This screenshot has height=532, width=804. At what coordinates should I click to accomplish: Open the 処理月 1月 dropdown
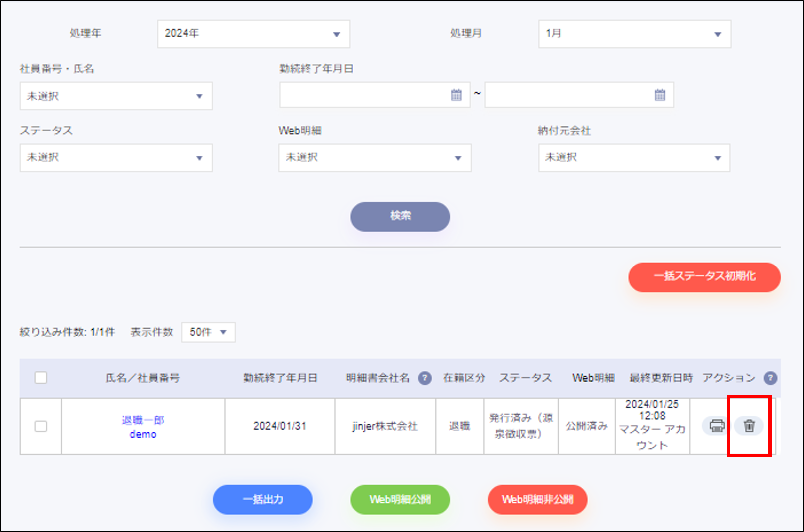(x=634, y=34)
